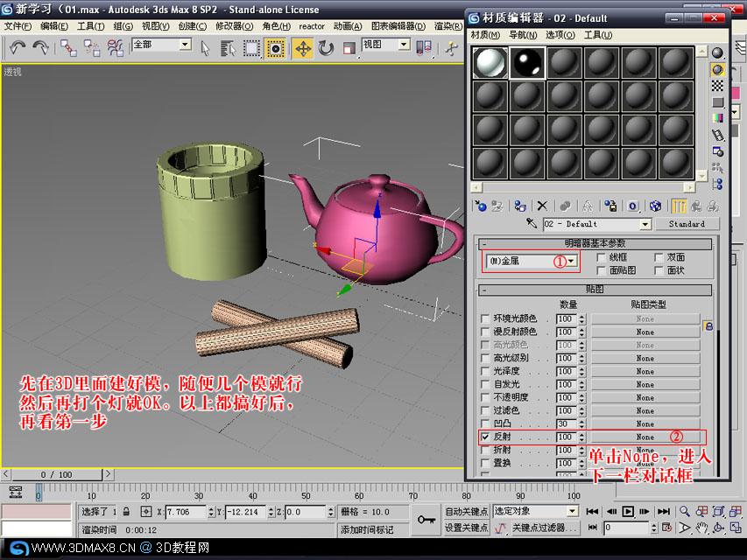The image size is (747, 560).
Task: Open 材质(M) menu in material editor
Action: [x=485, y=35]
